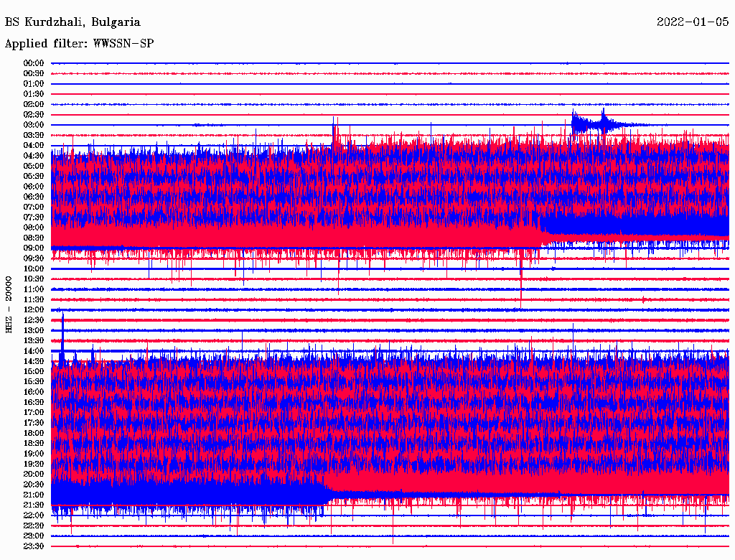Choose the 09:30 time label

coord(34,258)
